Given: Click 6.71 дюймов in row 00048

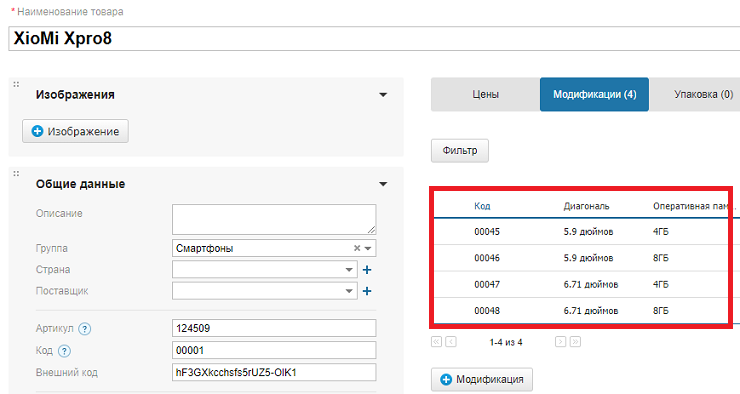Looking at the screenshot, I should point(591,311).
